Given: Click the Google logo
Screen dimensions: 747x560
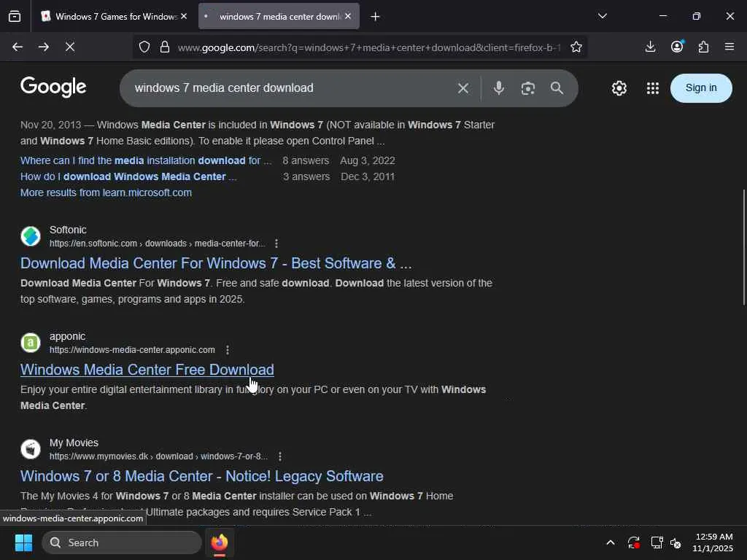Looking at the screenshot, I should tap(53, 87).
